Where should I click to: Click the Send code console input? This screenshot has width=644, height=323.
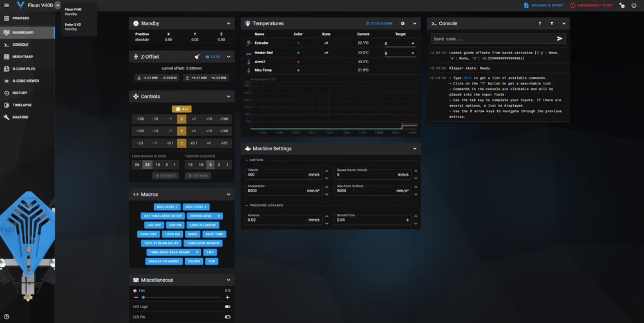[493, 39]
